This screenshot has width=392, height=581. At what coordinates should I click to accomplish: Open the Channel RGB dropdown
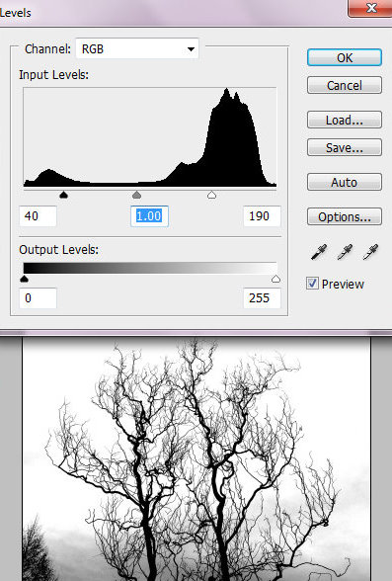(137, 48)
